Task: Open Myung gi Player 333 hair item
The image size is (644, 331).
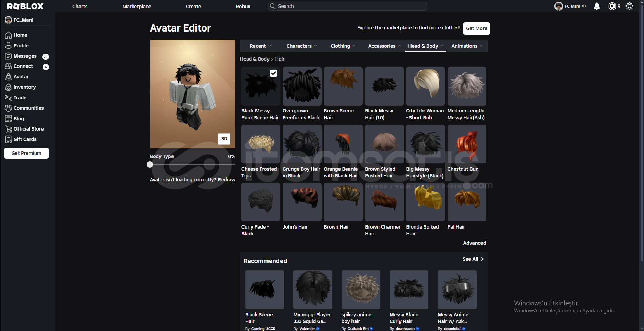Action: (x=313, y=290)
